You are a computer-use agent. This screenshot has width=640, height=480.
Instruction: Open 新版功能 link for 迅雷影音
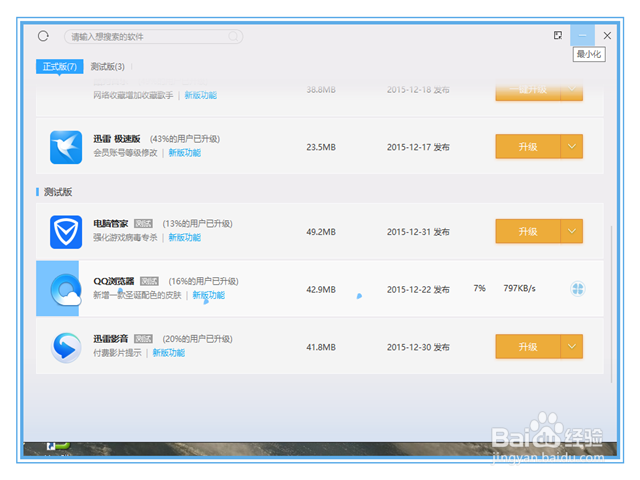tap(169, 353)
